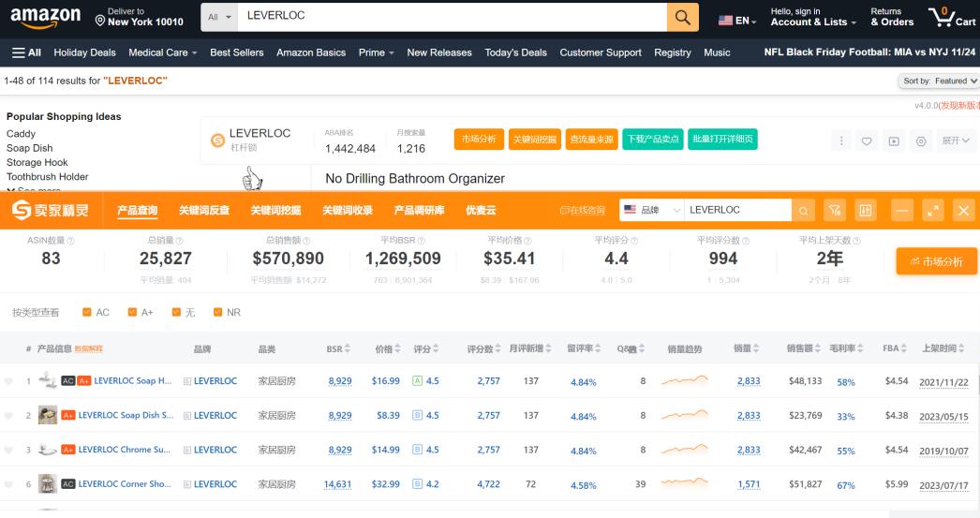Click the 市场分析 button on the right side
The width and height of the screenshot is (980, 518).
pos(936,261)
